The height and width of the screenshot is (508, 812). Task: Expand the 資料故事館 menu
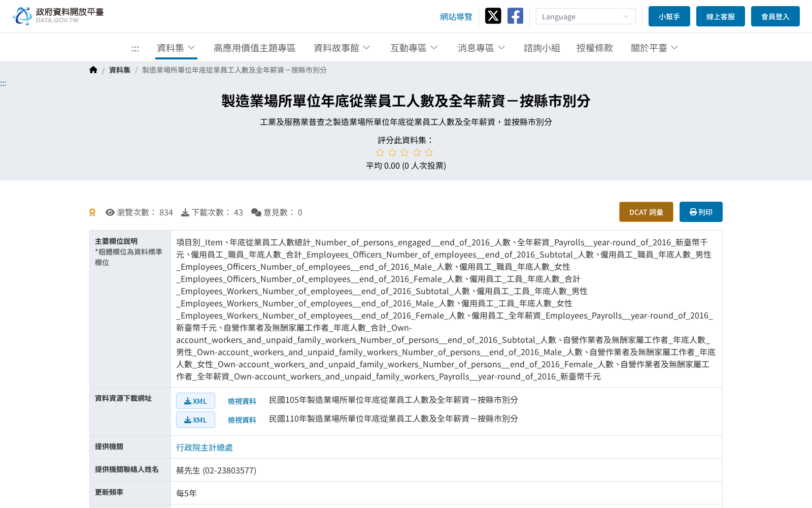click(x=342, y=48)
